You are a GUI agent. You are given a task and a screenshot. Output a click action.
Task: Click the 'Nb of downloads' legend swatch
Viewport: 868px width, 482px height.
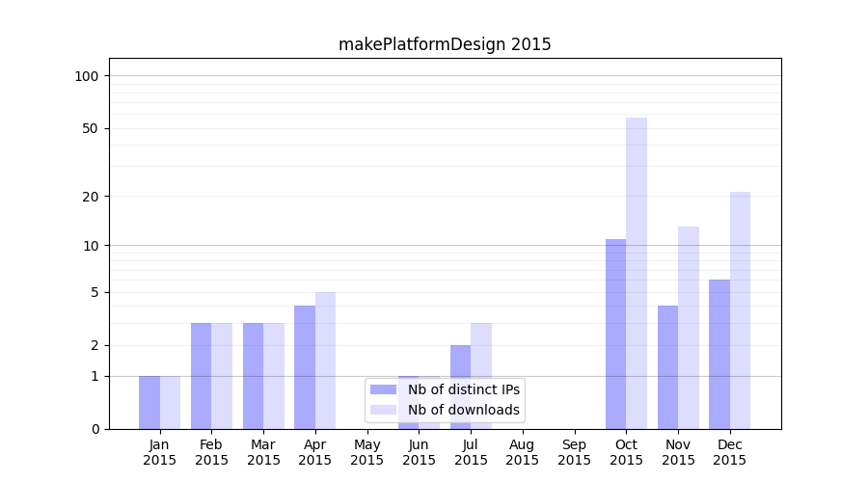coord(383,410)
